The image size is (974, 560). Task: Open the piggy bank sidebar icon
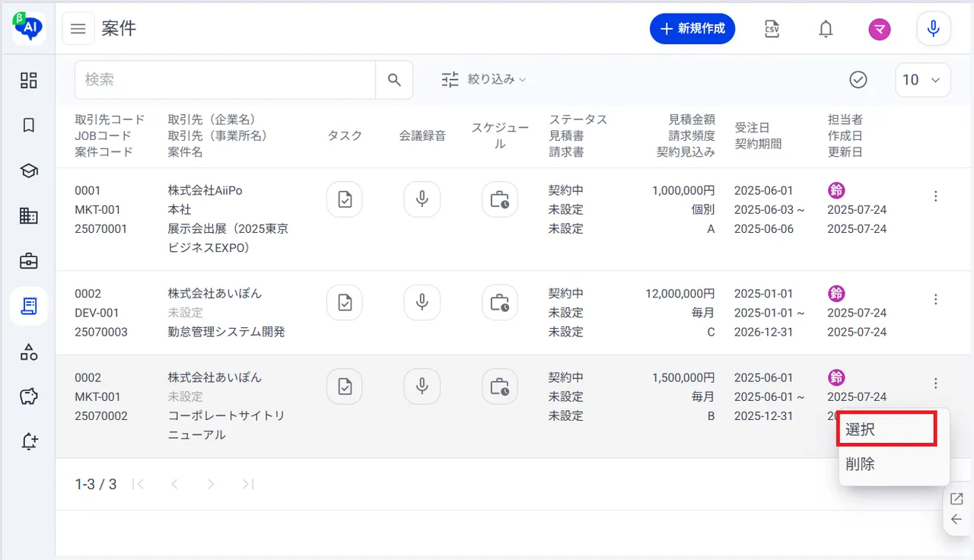(x=29, y=396)
